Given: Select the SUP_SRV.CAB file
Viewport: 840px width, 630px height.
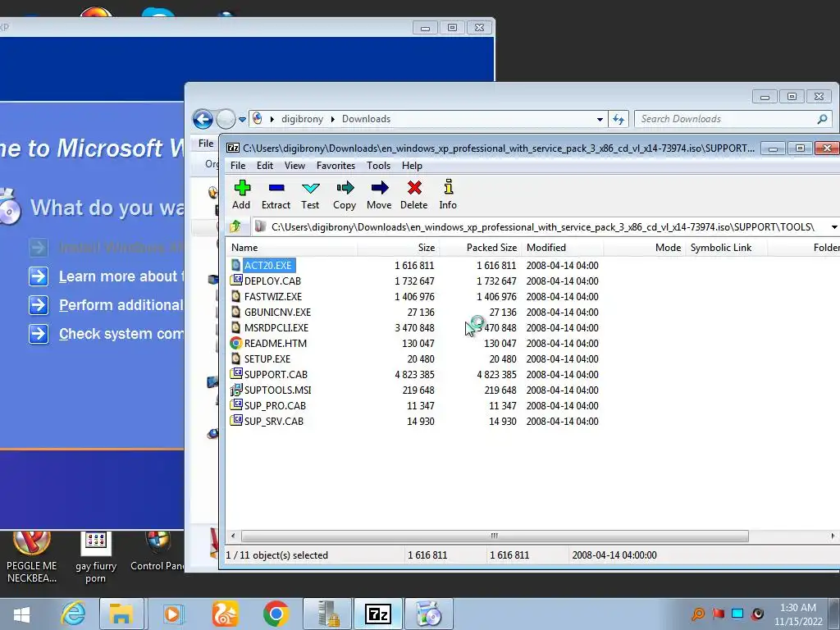Looking at the screenshot, I should click(273, 421).
